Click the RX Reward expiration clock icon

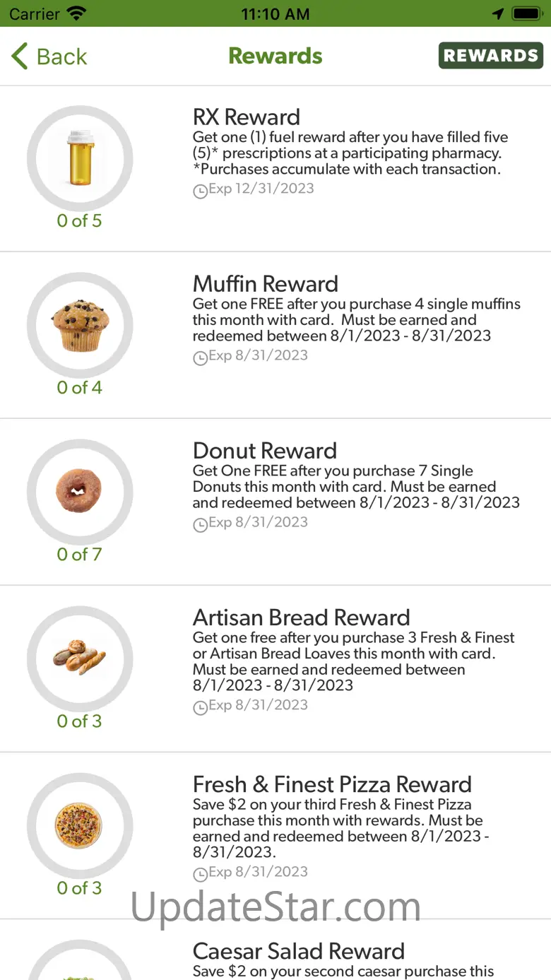tap(201, 191)
